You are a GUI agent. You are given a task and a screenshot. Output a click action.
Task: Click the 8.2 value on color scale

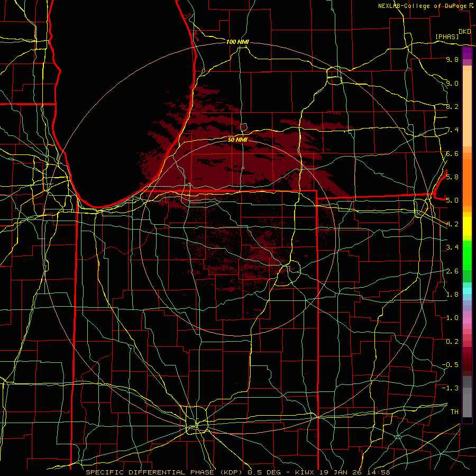(452, 106)
